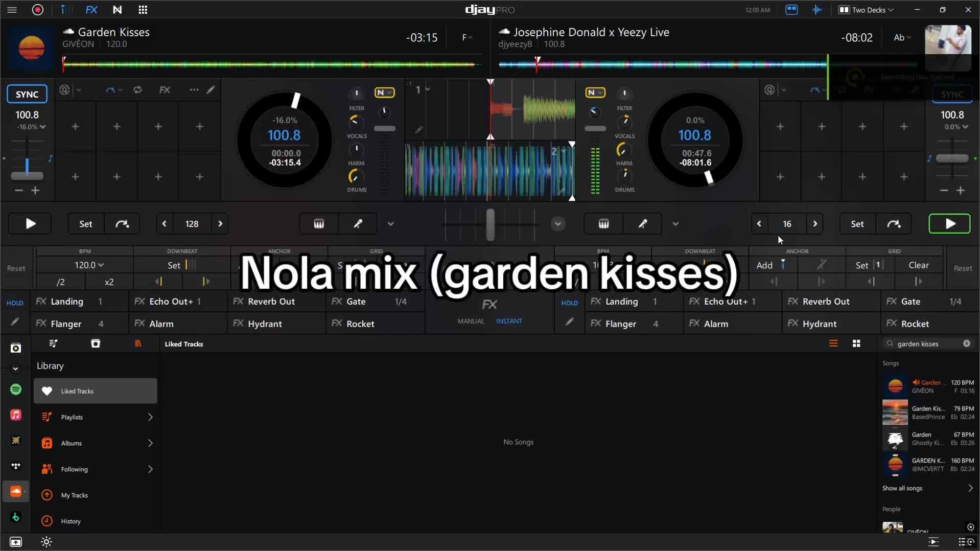Open left deck more options dots
This screenshot has width=980, height=551.
[194, 90]
